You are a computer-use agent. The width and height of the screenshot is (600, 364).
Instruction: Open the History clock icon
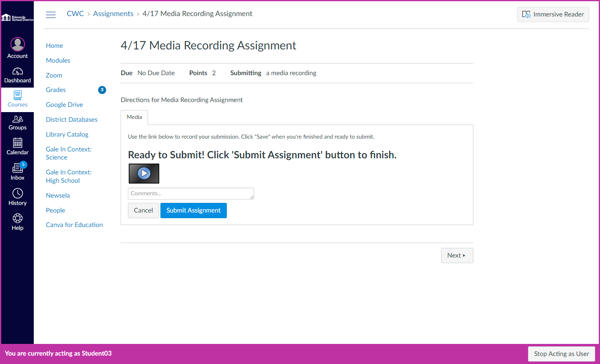(x=18, y=193)
